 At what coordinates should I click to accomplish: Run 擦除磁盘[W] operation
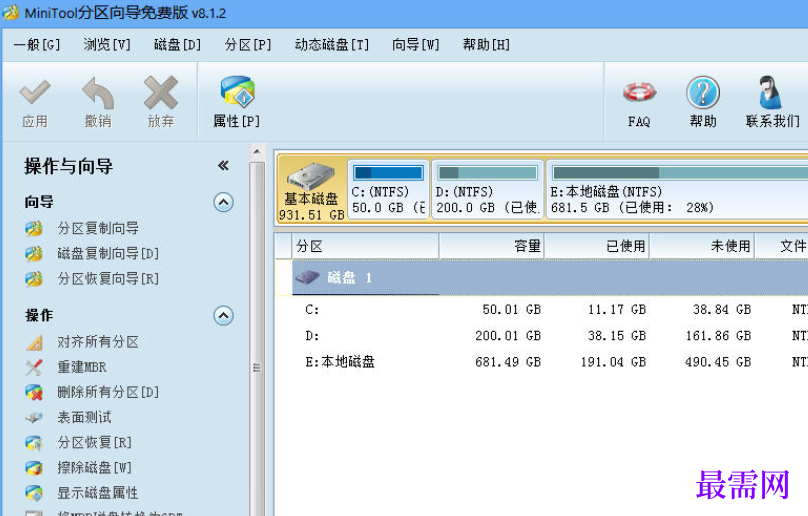point(94,468)
